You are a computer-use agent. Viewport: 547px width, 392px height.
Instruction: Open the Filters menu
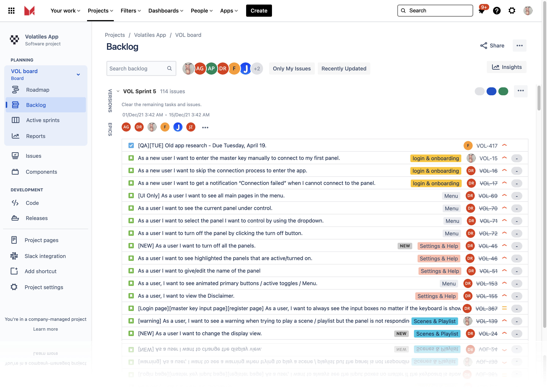tap(131, 11)
